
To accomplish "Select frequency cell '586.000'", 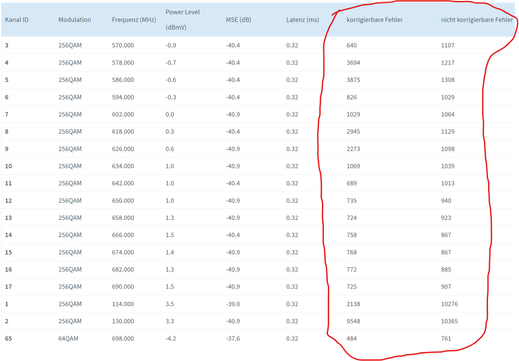I will coord(123,80).
